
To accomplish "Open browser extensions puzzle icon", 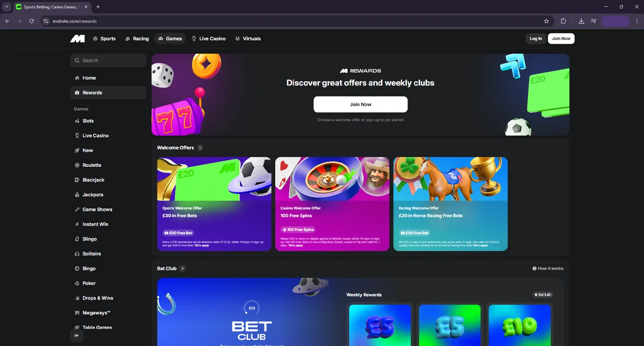I will coord(563,21).
